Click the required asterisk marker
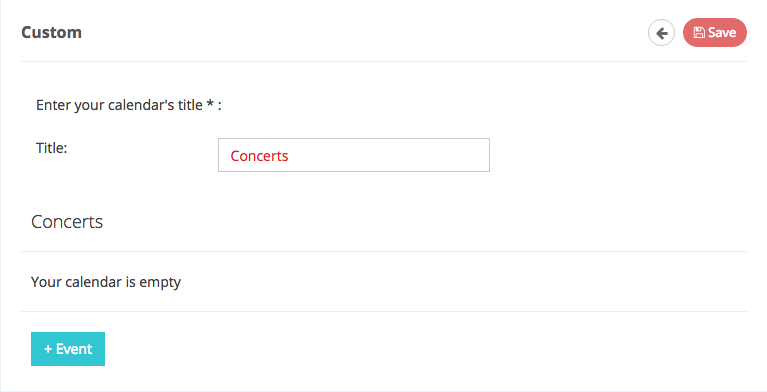 [x=210, y=103]
